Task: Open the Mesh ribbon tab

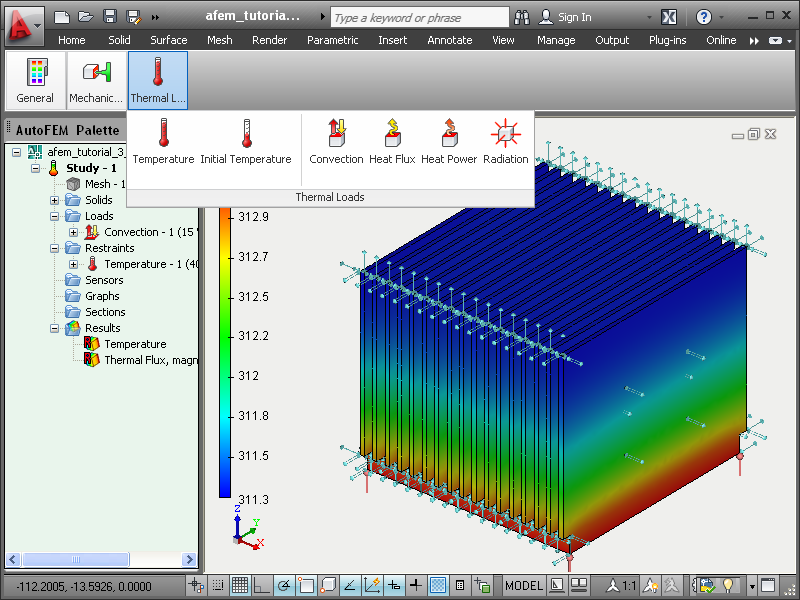Action: tap(219, 40)
